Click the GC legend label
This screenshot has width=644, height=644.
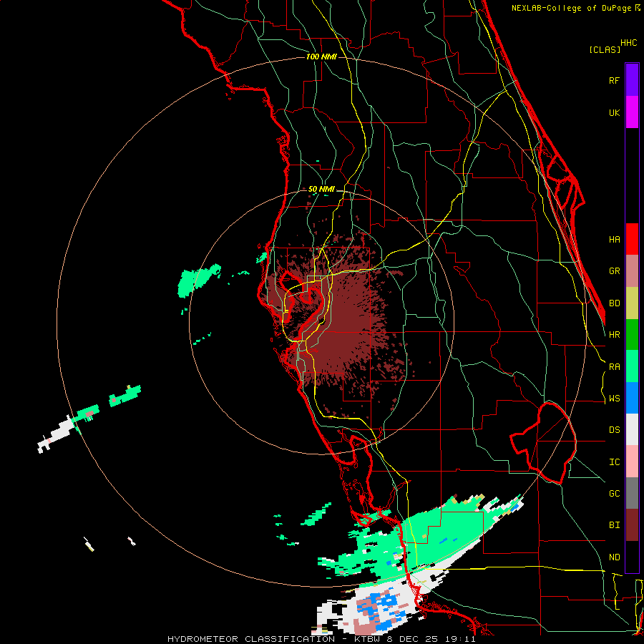coord(614,494)
